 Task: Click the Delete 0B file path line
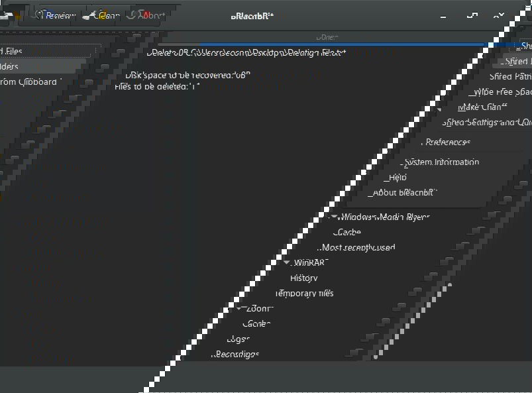pyautogui.click(x=246, y=53)
